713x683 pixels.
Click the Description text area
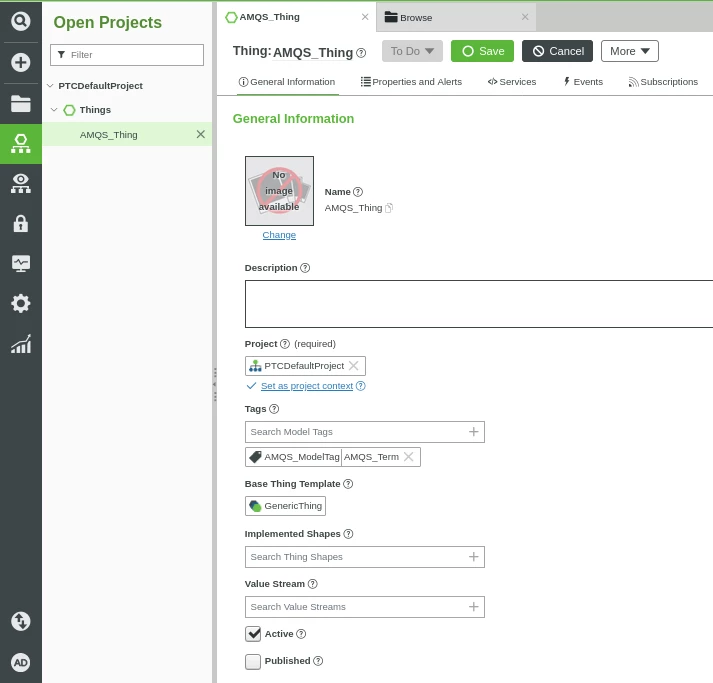point(479,304)
